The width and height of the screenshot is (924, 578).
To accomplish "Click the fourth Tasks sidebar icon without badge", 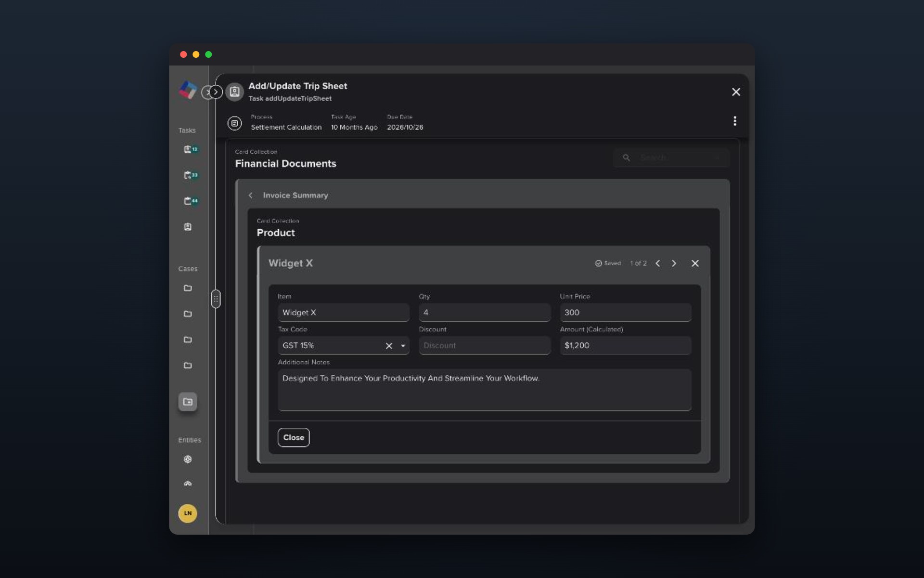I will (x=188, y=227).
